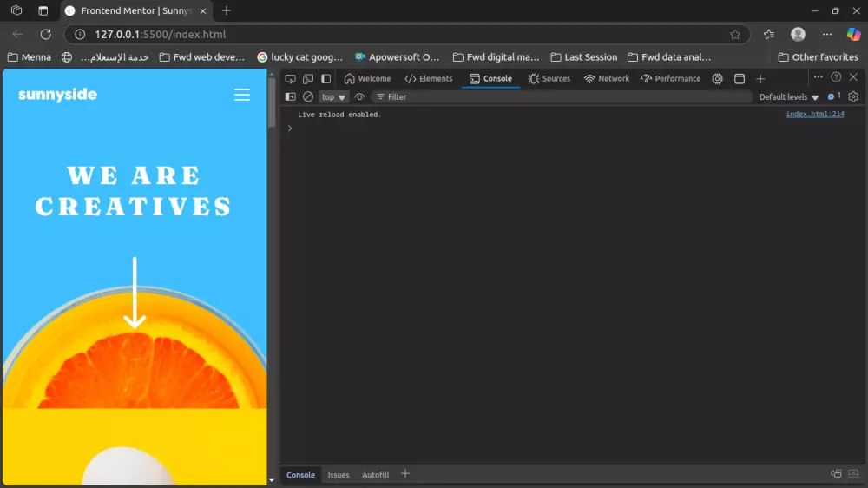Open the top JavaScript context dropdown
868x488 pixels.
point(333,97)
